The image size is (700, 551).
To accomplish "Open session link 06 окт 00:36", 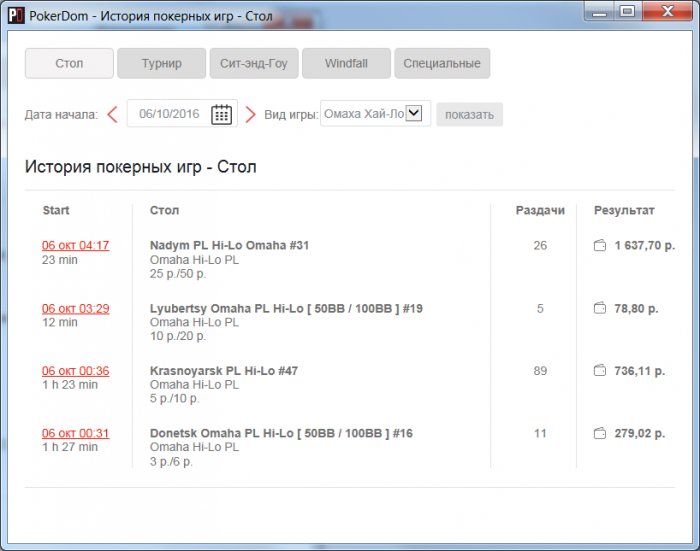I will (x=75, y=371).
